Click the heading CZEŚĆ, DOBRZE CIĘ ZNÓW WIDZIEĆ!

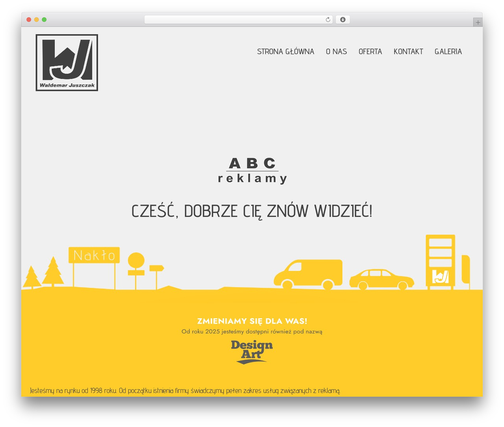(252, 211)
